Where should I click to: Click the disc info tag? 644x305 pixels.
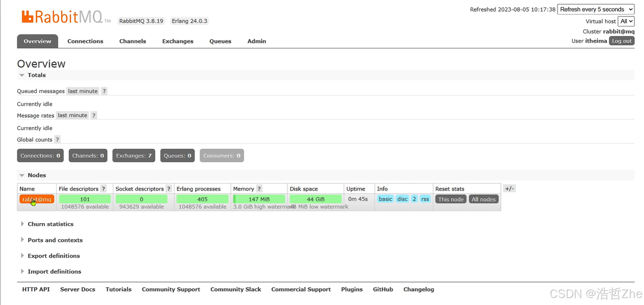point(402,199)
